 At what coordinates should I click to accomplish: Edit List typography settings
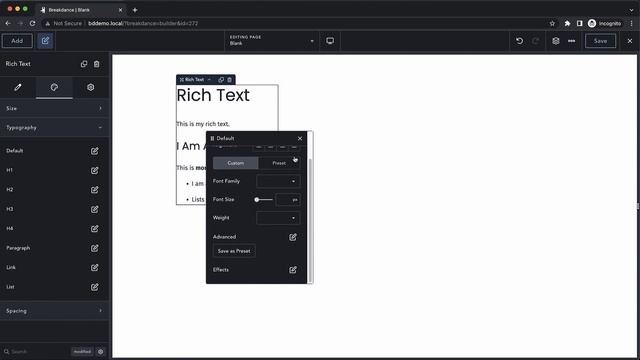click(x=94, y=287)
